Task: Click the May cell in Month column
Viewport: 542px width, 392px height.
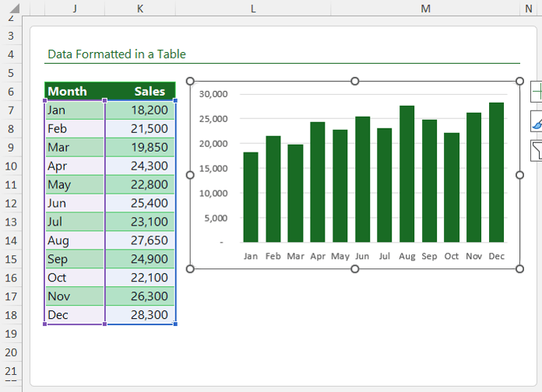Action: pyautogui.click(x=75, y=185)
